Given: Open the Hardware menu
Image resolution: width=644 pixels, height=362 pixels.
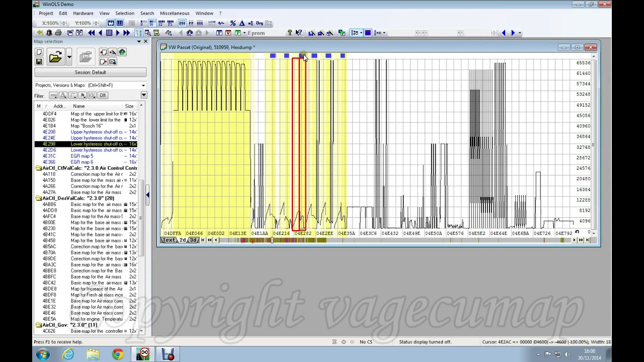Looking at the screenshot, I should click(x=83, y=13).
